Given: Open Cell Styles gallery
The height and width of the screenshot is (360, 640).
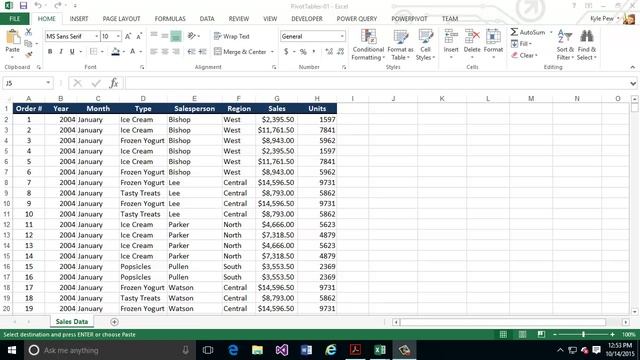Looking at the screenshot, I should tap(425, 45).
